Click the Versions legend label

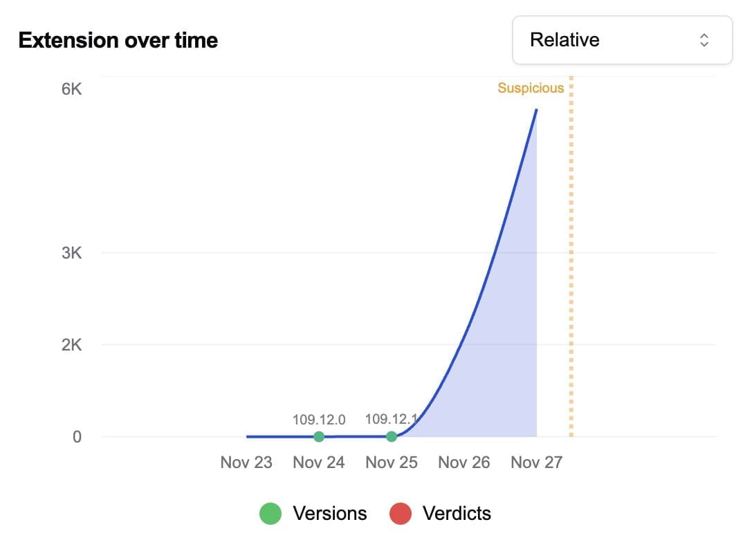tap(329, 514)
